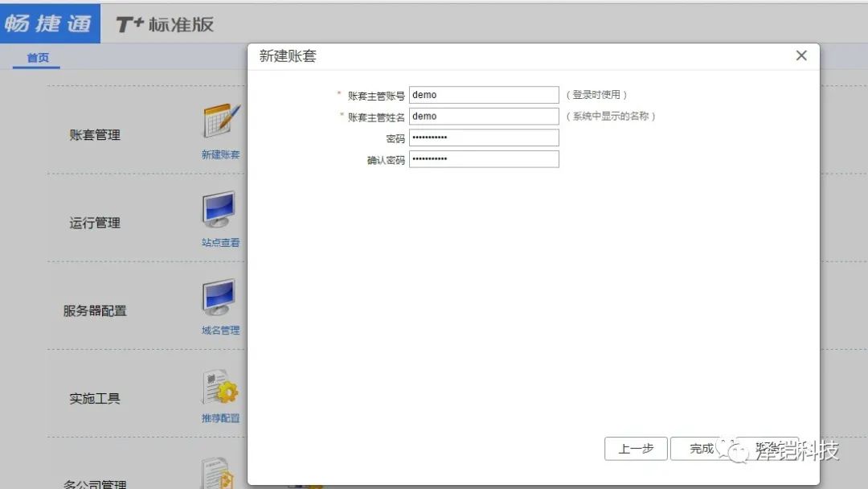Click the 完成 button
The width and height of the screenshot is (868, 489).
[x=702, y=449]
